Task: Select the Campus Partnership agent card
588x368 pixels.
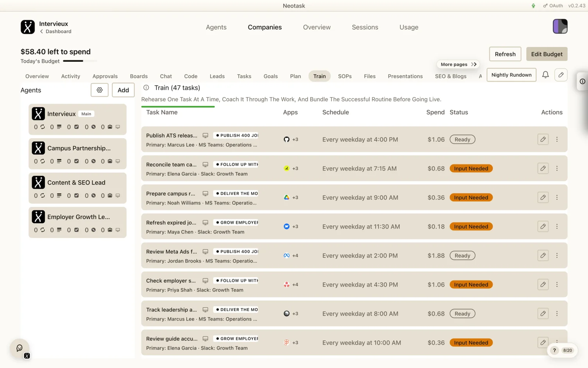Action: pos(78,154)
